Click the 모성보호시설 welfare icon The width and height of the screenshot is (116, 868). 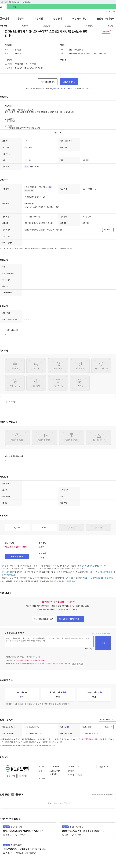pyautogui.click(x=58, y=383)
